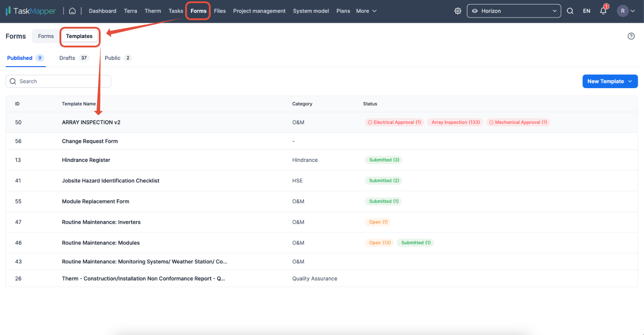This screenshot has width=644, height=335.
Task: Click Submitted (3) badge on Hindrance Register
Action: coord(384,160)
